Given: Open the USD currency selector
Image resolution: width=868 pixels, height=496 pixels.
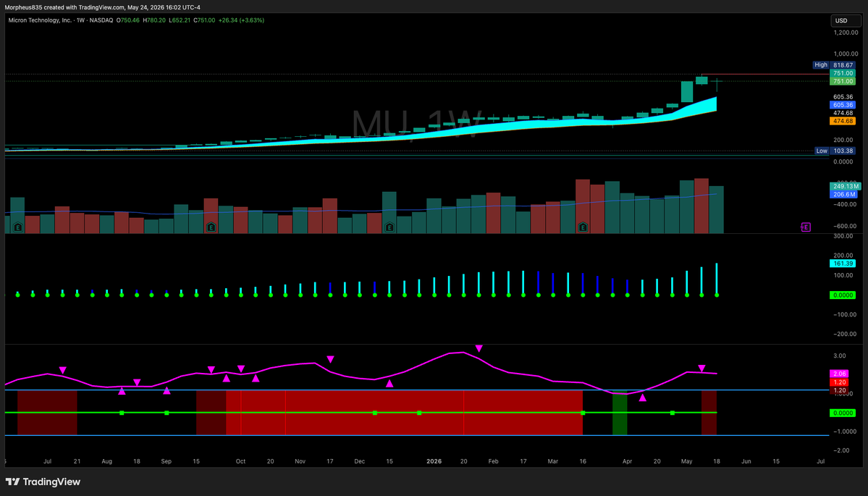Looking at the screenshot, I should (x=846, y=20).
